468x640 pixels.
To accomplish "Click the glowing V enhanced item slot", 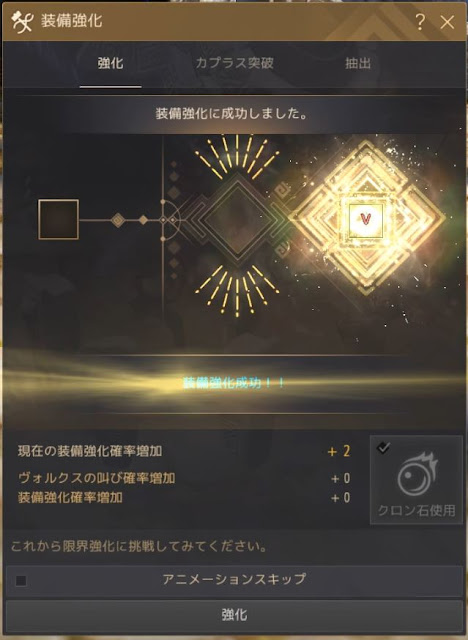I will tap(366, 220).
